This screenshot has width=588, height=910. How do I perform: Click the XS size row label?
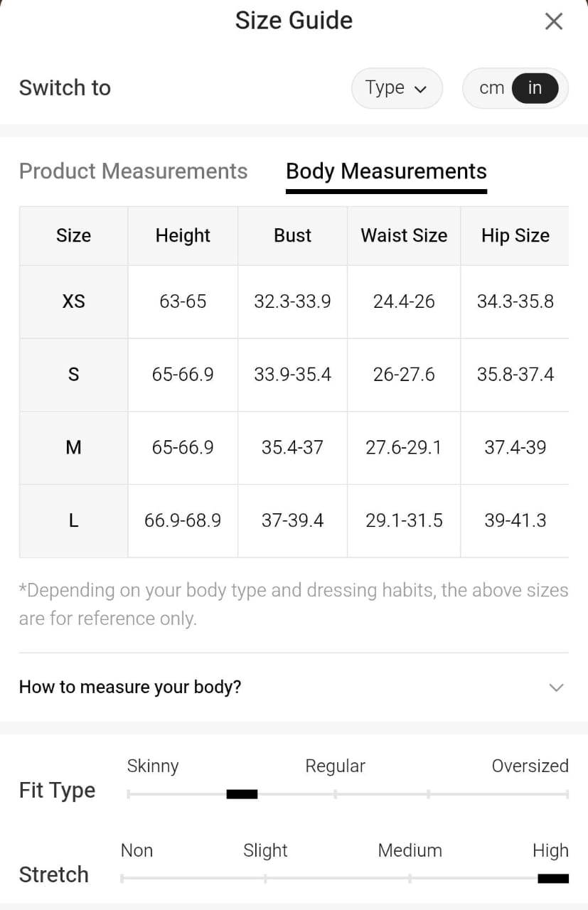click(x=73, y=301)
